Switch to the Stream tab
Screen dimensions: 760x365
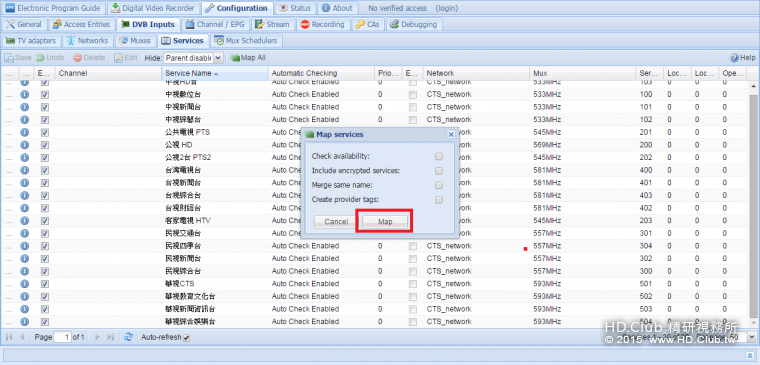[272, 24]
